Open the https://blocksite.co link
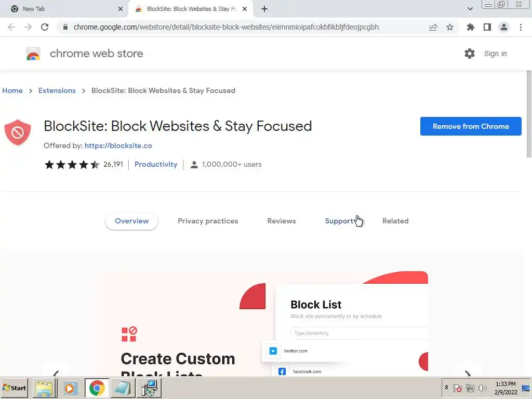The height and width of the screenshot is (399, 532). [118, 145]
